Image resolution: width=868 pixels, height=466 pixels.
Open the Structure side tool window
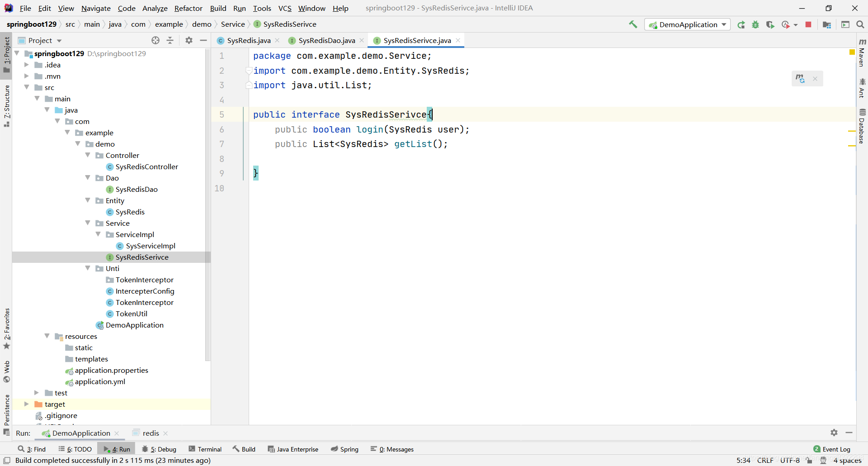point(6,105)
